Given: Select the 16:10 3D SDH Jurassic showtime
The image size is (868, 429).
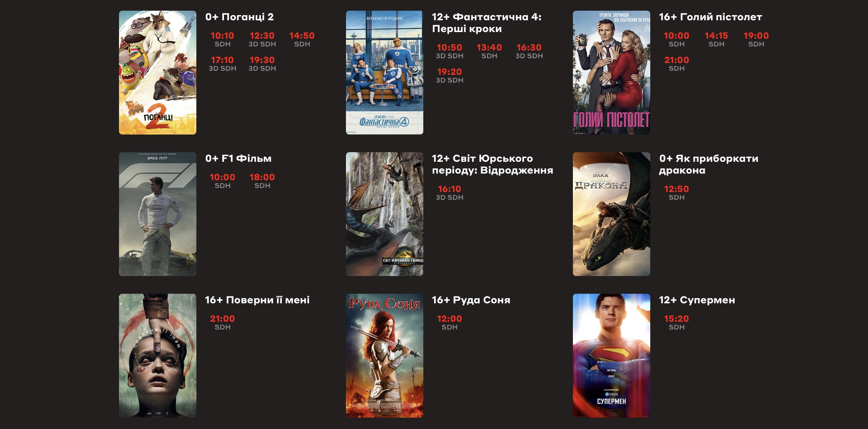Looking at the screenshot, I should 449,193.
